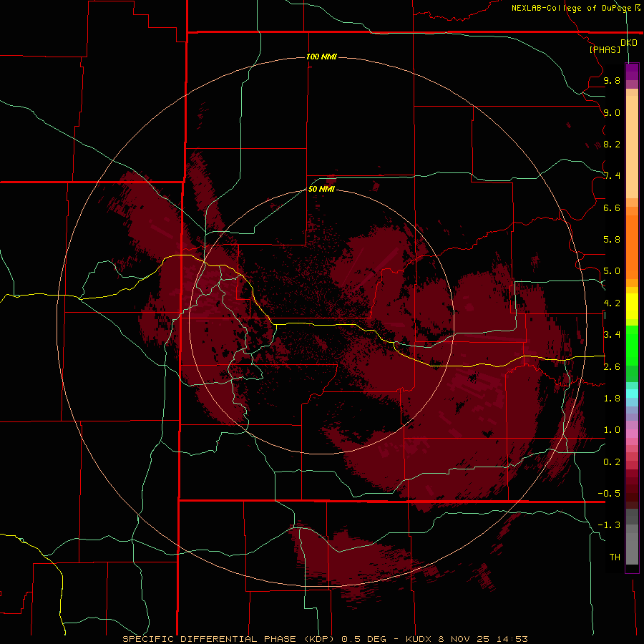
Task: Click the Specific Differential Phase caption text
Action: coord(326,639)
